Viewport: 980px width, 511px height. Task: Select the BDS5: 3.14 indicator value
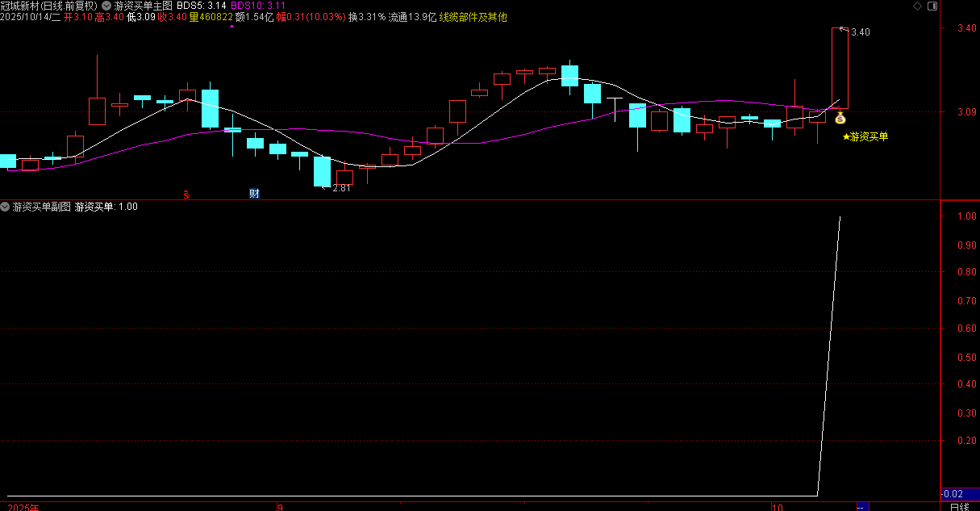[x=201, y=5]
